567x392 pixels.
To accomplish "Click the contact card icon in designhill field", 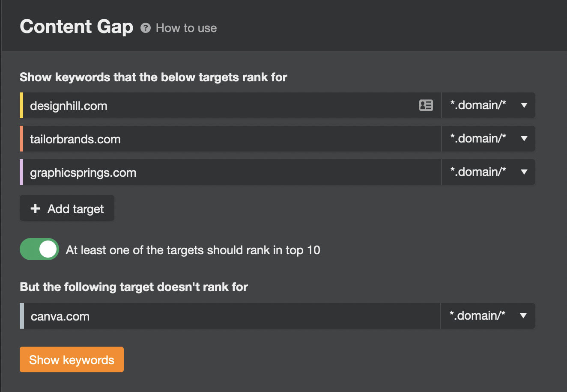I will 426,105.
